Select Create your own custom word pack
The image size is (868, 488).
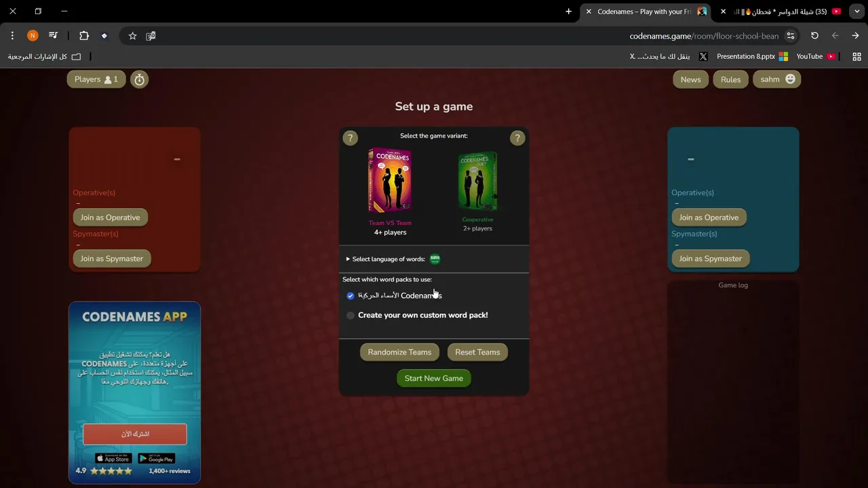tap(351, 316)
